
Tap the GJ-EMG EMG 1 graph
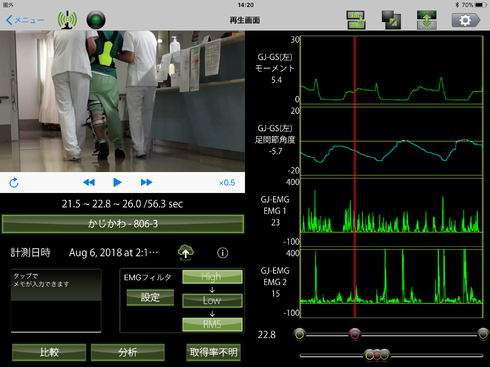(392, 212)
